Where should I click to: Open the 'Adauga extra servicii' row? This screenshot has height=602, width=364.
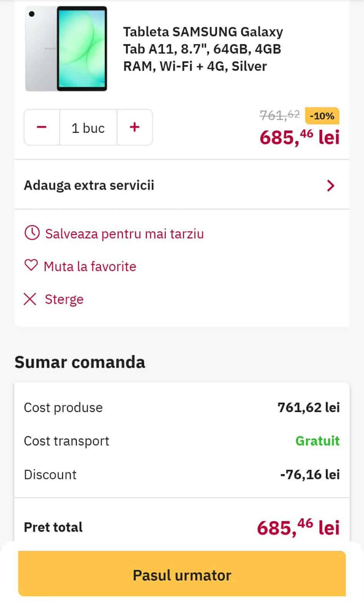[x=89, y=185]
